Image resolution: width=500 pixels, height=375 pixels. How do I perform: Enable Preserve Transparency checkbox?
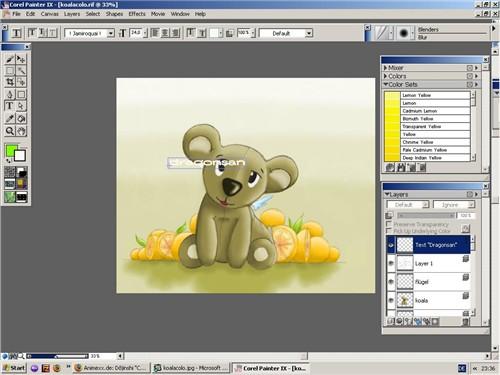click(x=389, y=224)
